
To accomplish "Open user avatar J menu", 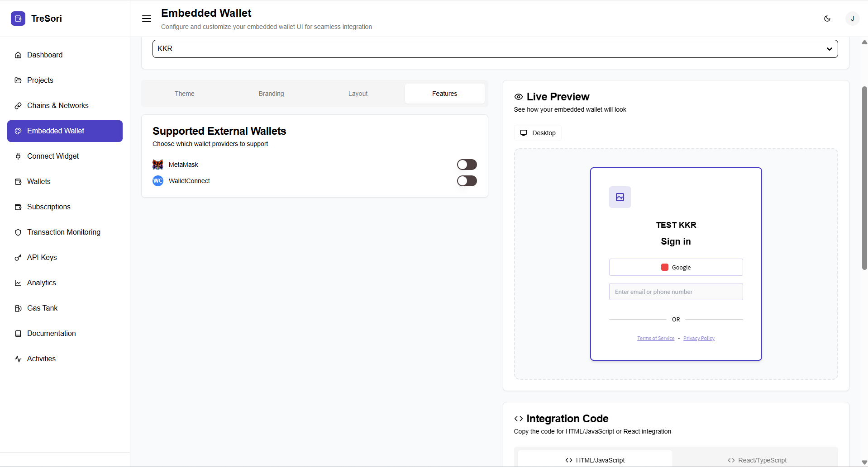I will [x=852, y=19].
